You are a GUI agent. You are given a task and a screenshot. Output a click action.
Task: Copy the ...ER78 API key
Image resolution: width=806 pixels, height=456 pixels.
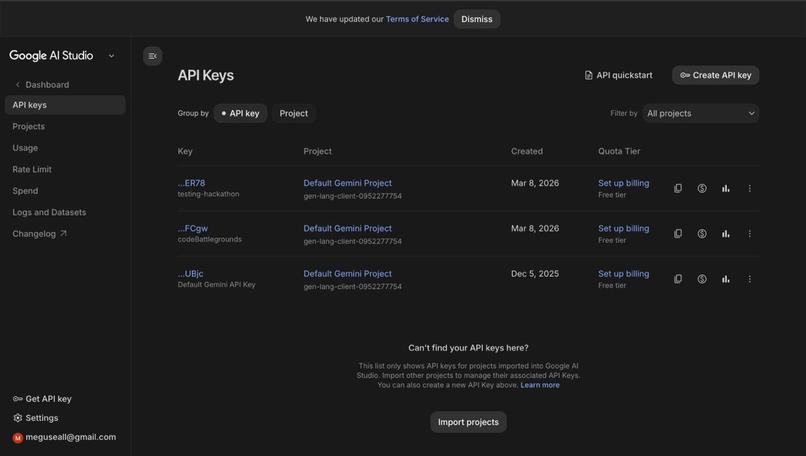(678, 188)
